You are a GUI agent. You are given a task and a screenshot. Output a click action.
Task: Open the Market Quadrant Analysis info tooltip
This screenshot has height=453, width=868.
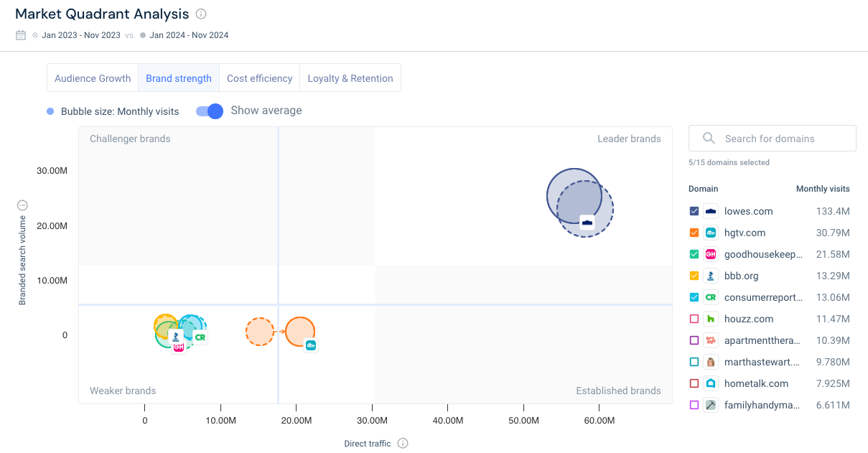tap(200, 13)
